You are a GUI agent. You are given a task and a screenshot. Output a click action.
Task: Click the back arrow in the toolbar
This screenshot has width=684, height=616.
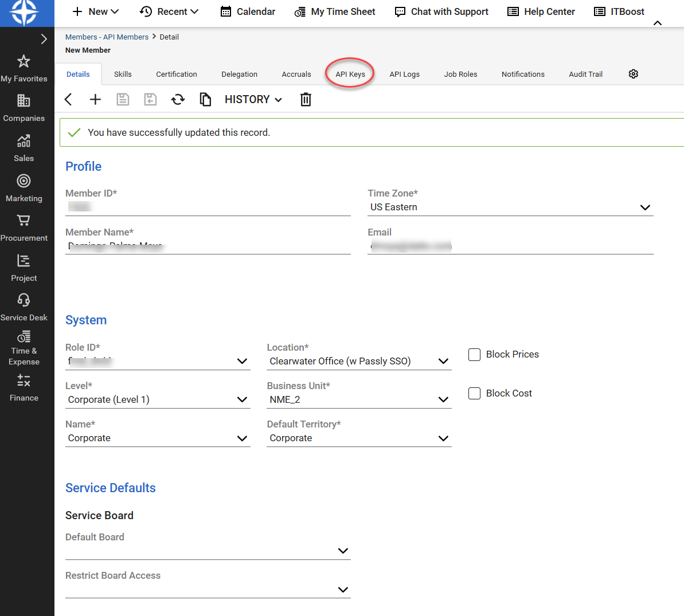coord(68,100)
